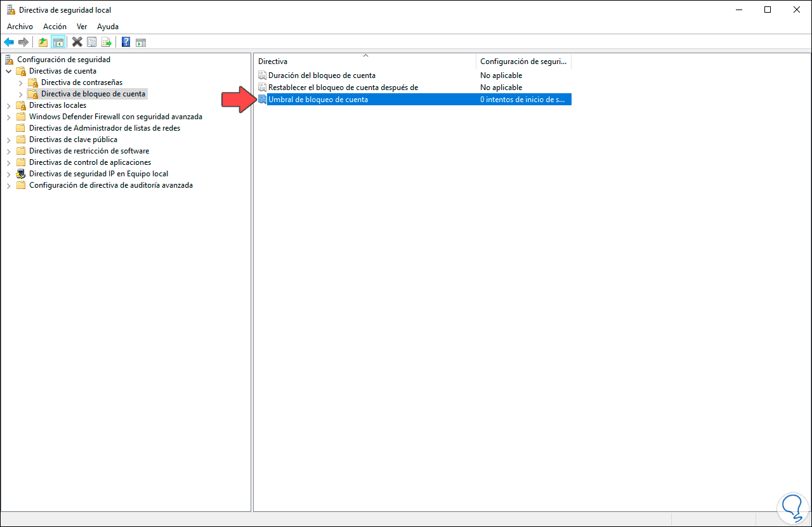Toggle the action pane with its toolbar icon
812x527 pixels.
[140, 42]
